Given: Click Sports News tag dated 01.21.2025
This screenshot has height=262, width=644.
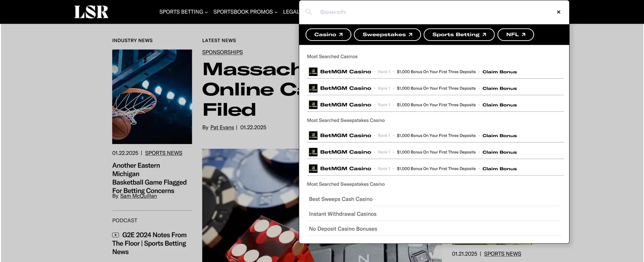Looking at the screenshot, I should [502, 254].
